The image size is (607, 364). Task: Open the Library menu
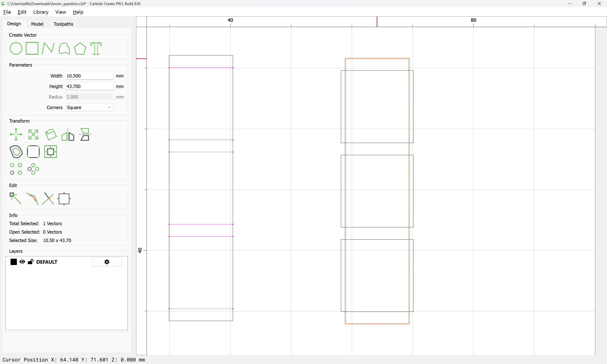[41, 12]
